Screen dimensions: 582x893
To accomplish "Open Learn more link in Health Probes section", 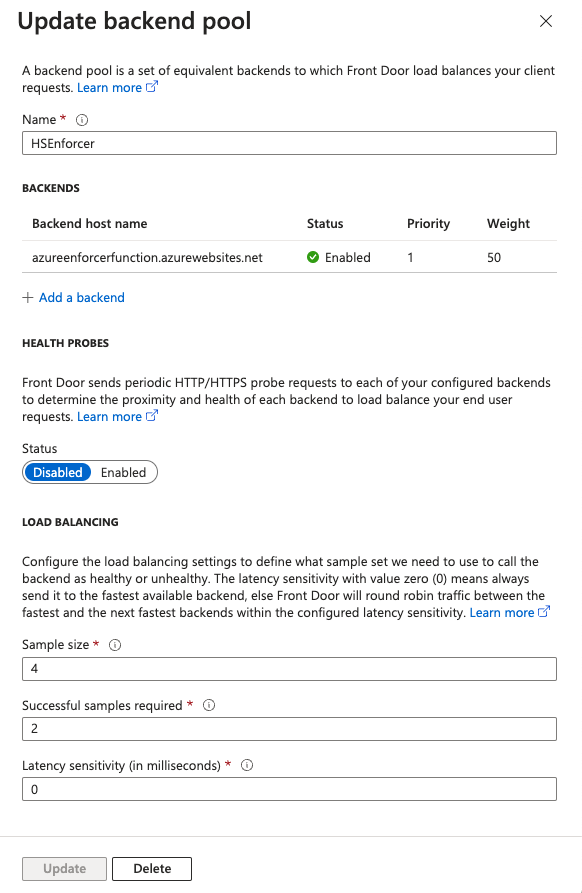I will (x=109, y=417).
